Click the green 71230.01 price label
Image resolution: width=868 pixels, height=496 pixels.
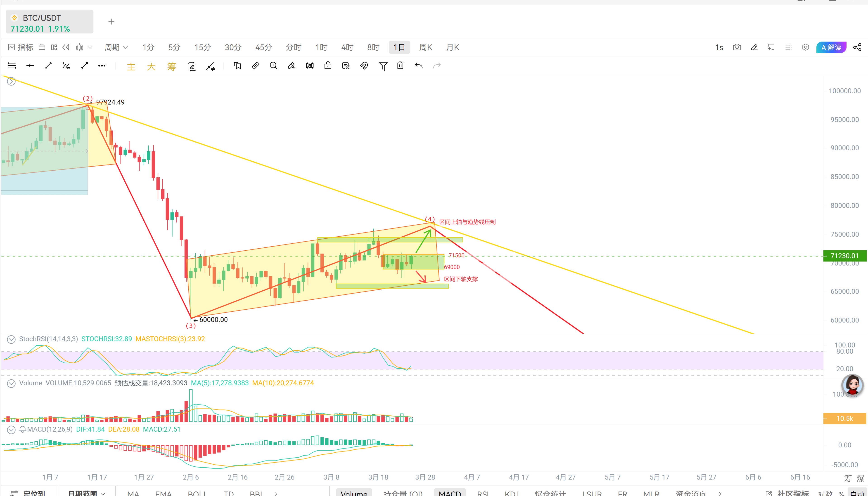coord(844,256)
